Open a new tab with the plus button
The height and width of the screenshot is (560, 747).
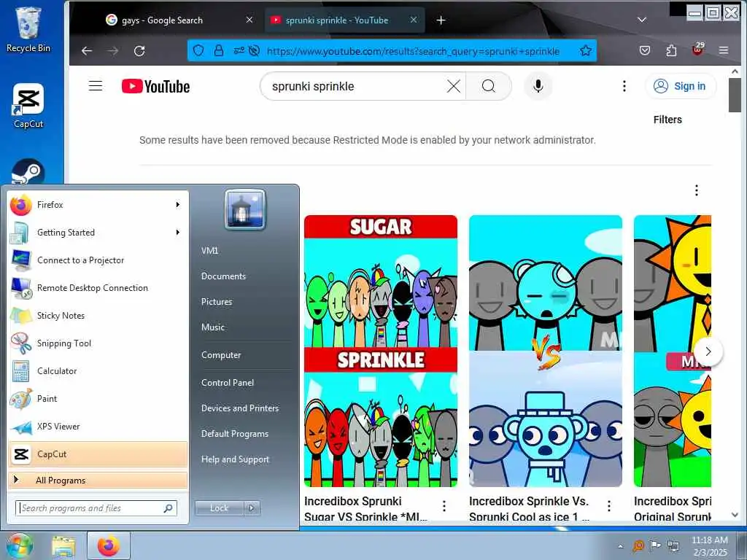coord(441,20)
